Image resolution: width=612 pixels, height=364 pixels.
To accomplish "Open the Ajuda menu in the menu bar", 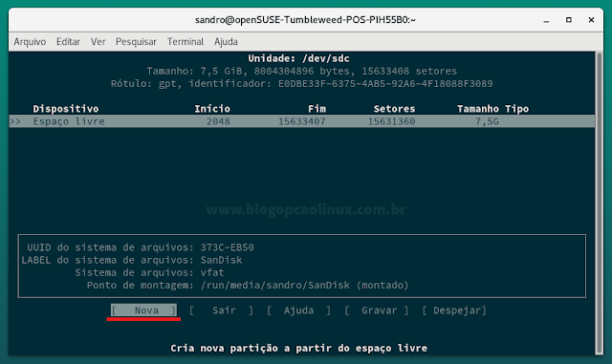I will point(226,42).
